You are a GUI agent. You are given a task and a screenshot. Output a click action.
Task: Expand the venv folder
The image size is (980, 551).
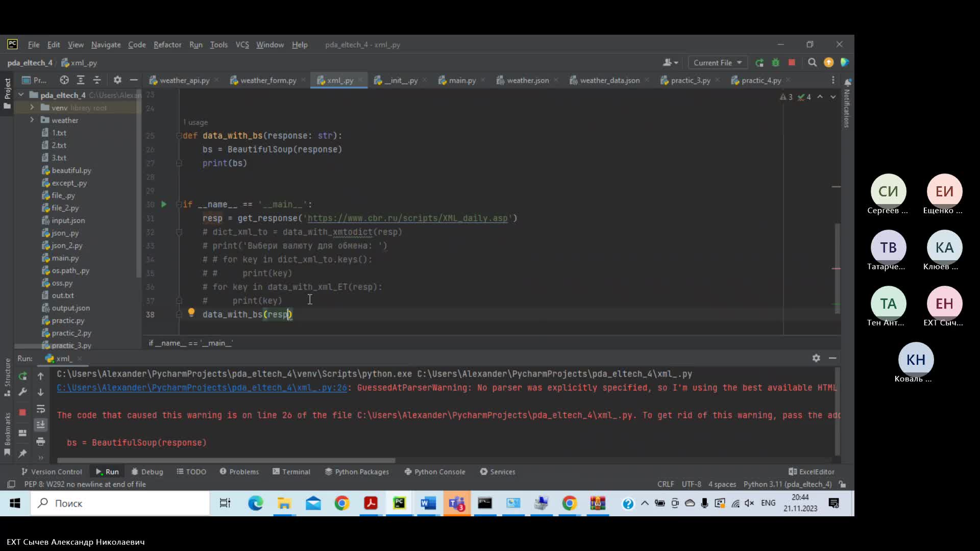(32, 108)
